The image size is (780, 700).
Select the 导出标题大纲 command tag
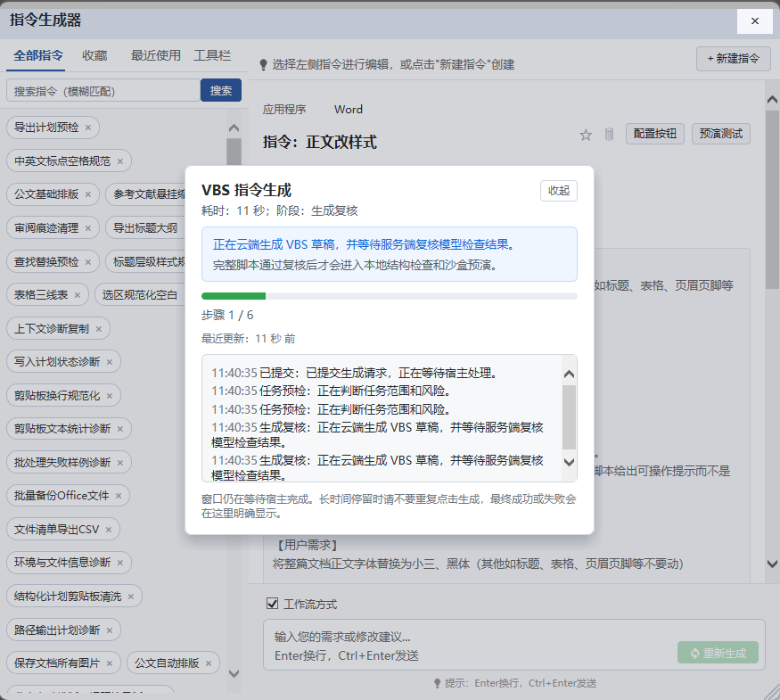coord(145,228)
